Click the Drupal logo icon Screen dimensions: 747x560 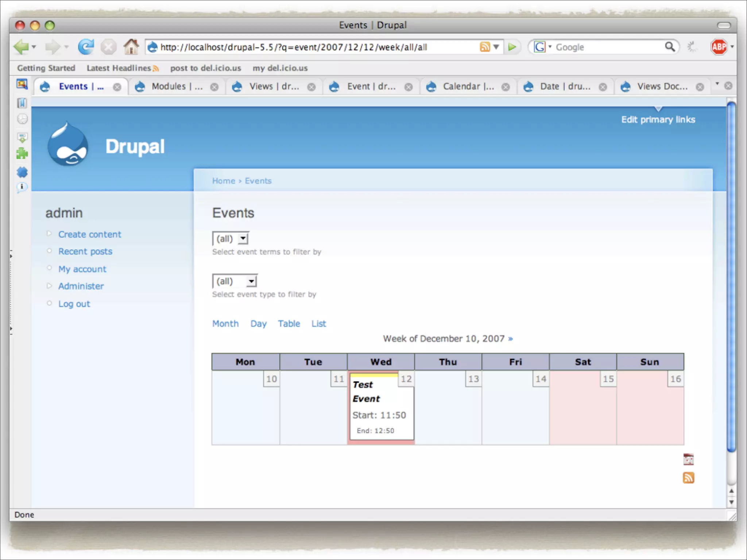click(68, 145)
